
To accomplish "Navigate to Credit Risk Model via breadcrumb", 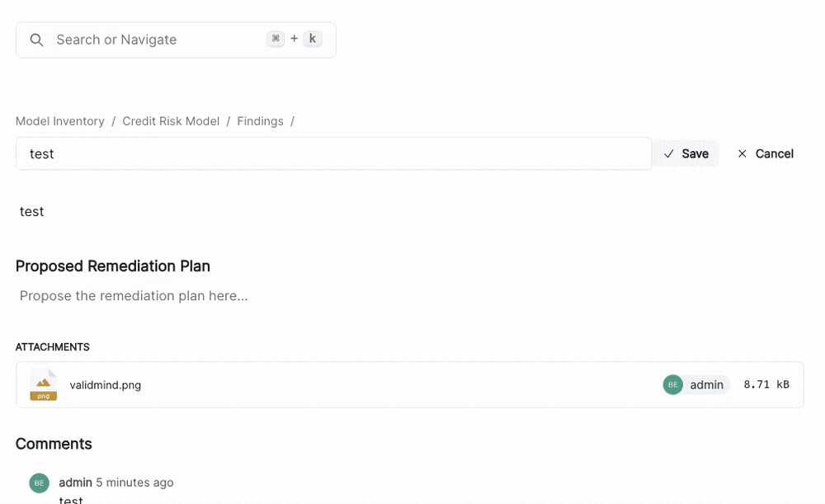I will point(171,120).
